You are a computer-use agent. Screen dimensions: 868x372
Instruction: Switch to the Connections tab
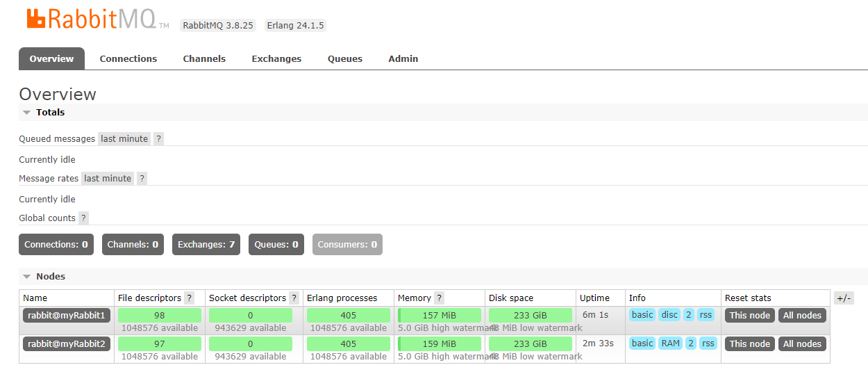(128, 59)
